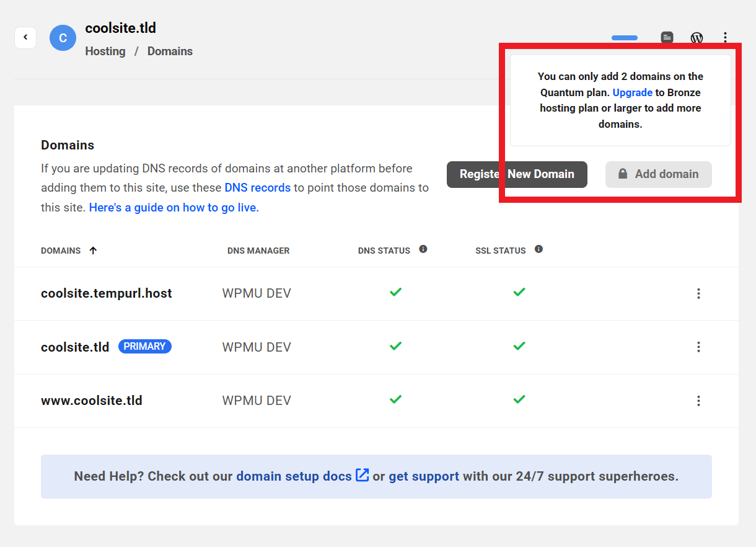Click the DNS Status info icon
The image size is (756, 547).
[423, 249]
